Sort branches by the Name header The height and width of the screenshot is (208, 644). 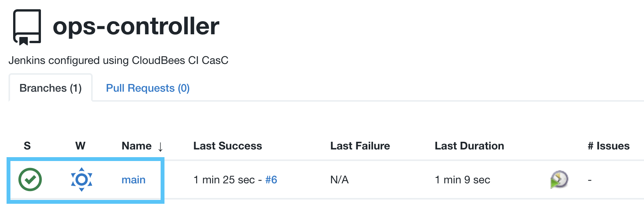pos(136,146)
